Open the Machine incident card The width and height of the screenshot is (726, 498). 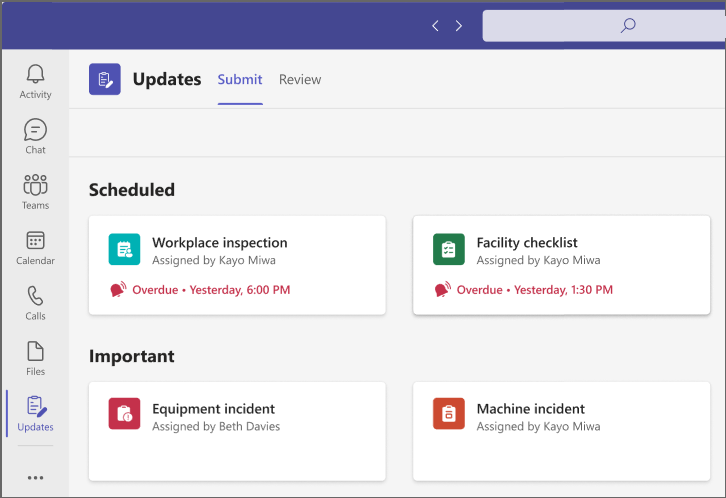coord(562,431)
